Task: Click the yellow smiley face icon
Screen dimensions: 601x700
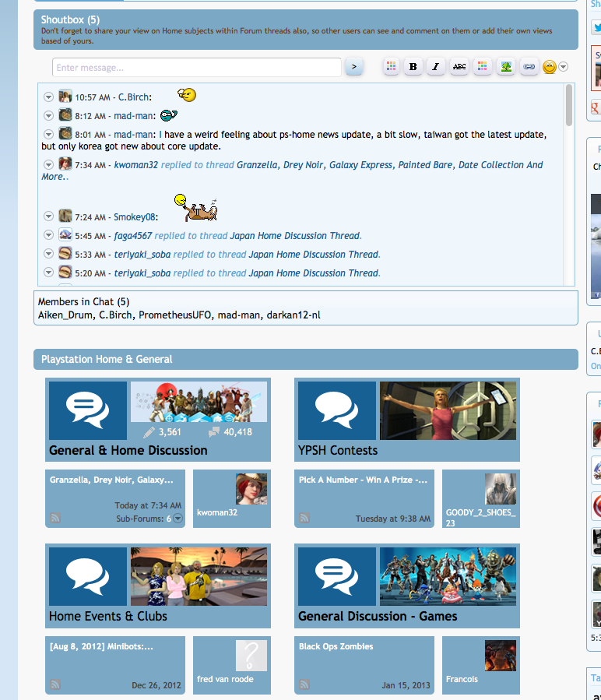Action: [x=549, y=67]
